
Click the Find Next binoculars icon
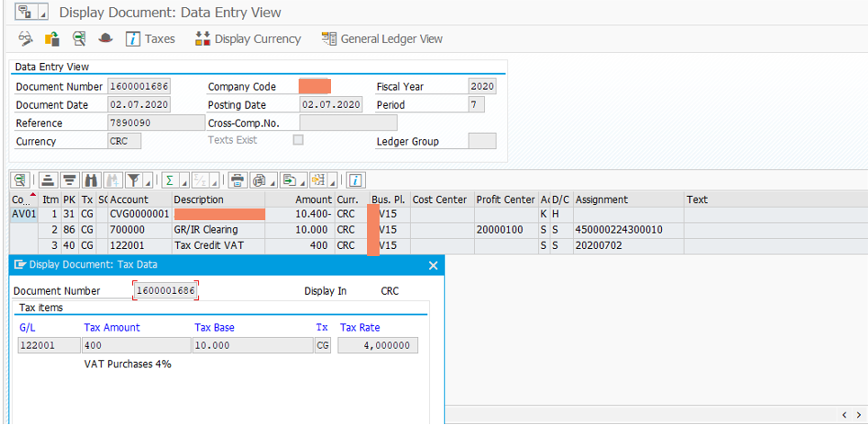point(112,181)
